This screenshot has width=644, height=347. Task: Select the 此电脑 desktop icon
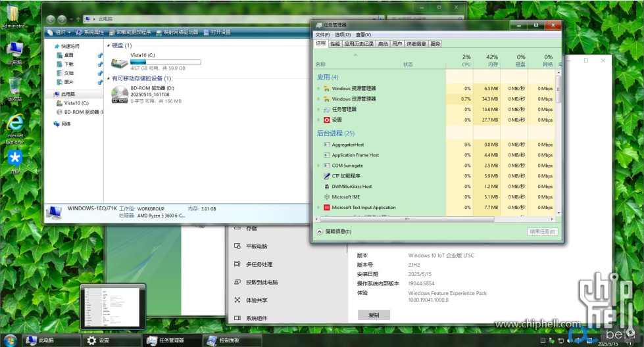[14, 53]
